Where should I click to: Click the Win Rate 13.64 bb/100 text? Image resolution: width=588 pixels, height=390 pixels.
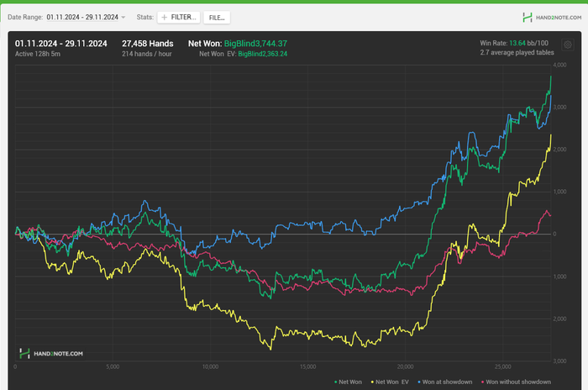point(514,43)
